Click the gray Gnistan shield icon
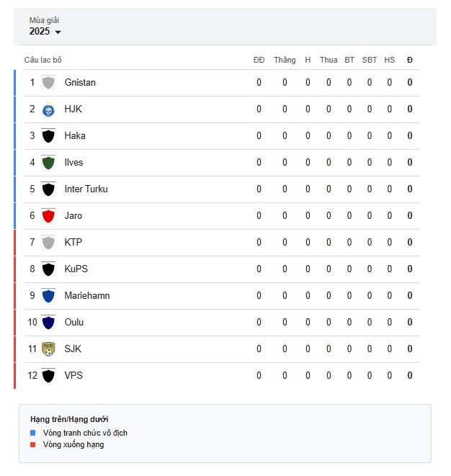 click(x=48, y=83)
